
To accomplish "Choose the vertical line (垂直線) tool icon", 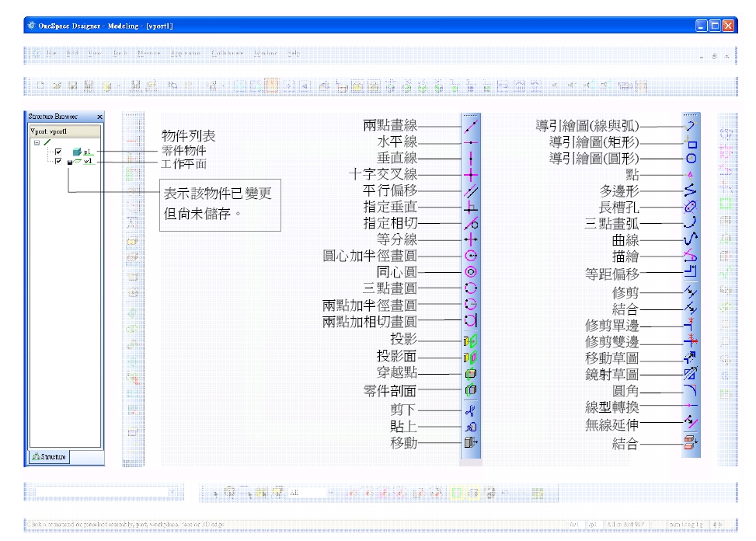I will 471,159.
